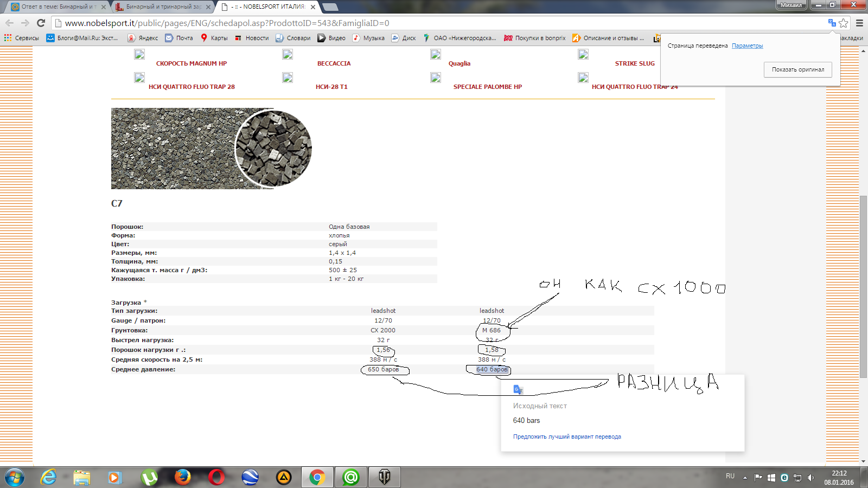Open the Яндекс bookmark
This screenshot has width=868, height=488.
tap(143, 38)
